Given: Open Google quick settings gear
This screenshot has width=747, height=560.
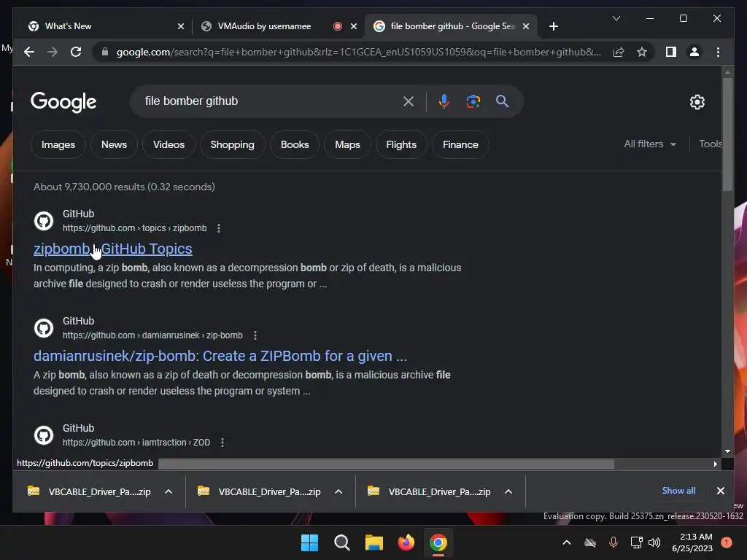Looking at the screenshot, I should coord(697,101).
